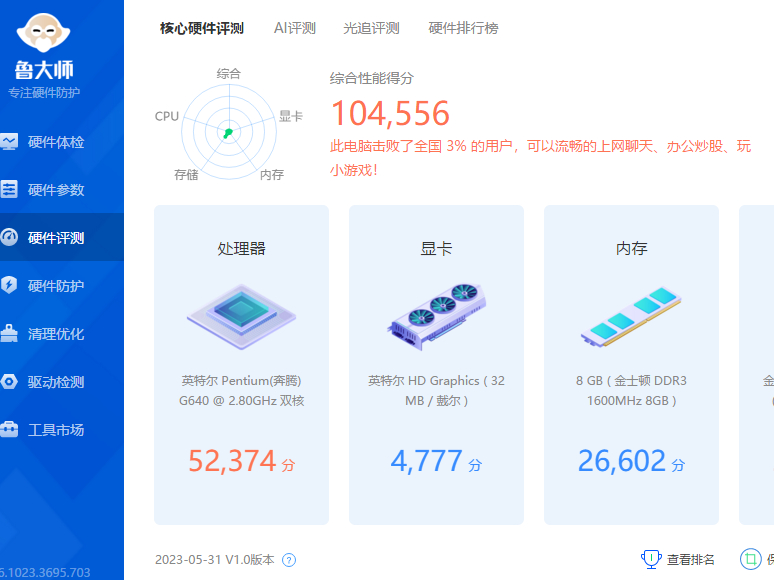
Task: Open 驱动检测 from sidebar
Action: click(x=62, y=382)
